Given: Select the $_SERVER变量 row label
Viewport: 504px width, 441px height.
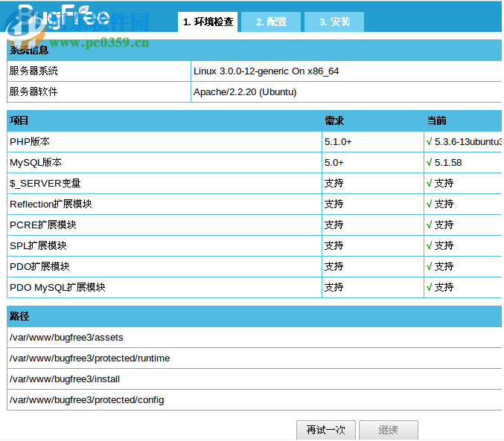Looking at the screenshot, I should tap(45, 183).
